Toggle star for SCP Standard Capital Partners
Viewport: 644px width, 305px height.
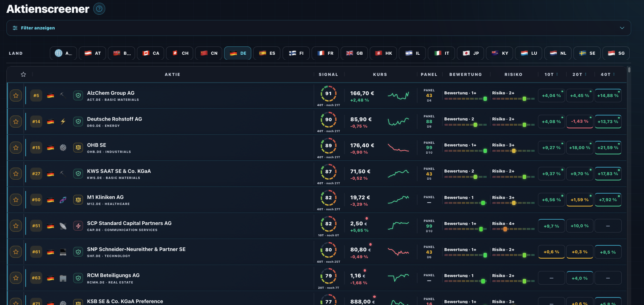click(x=16, y=226)
